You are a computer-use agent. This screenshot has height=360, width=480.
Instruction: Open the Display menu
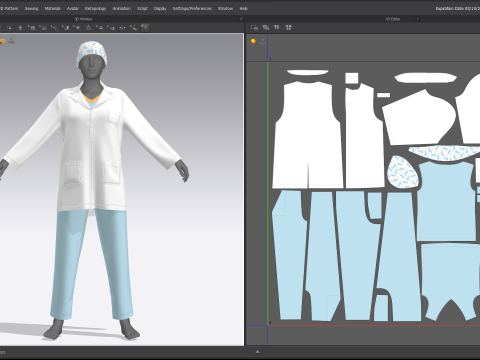(160, 8)
